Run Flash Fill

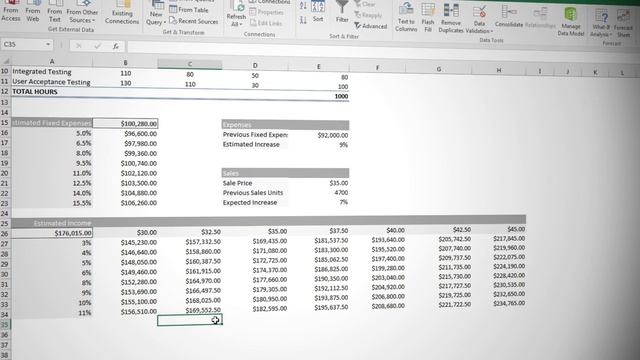pos(428,17)
